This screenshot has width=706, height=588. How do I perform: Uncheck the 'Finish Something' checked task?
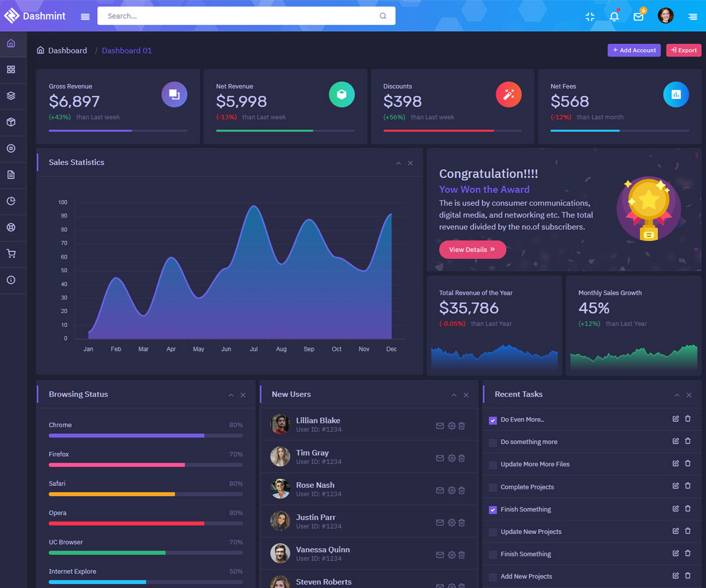[493, 510]
